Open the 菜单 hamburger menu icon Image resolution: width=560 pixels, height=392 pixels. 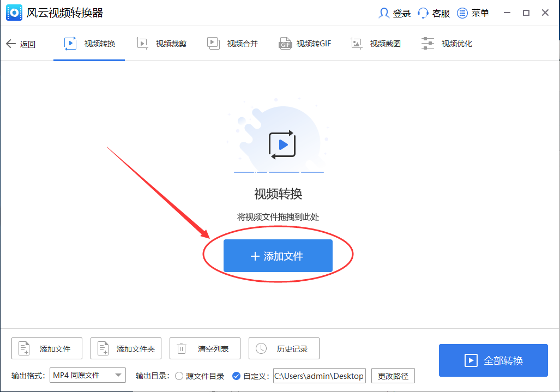[462, 13]
